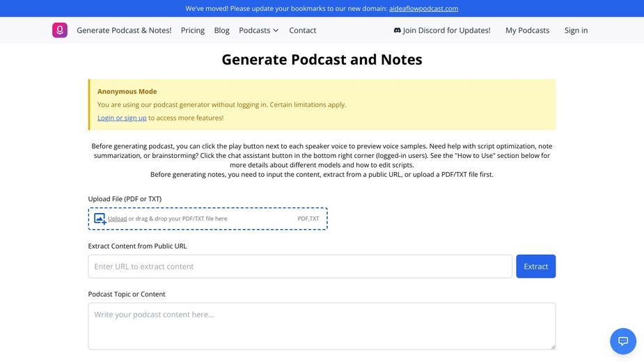
Task: Open Generate Podcast & Notes! nav item
Action: coord(124,31)
